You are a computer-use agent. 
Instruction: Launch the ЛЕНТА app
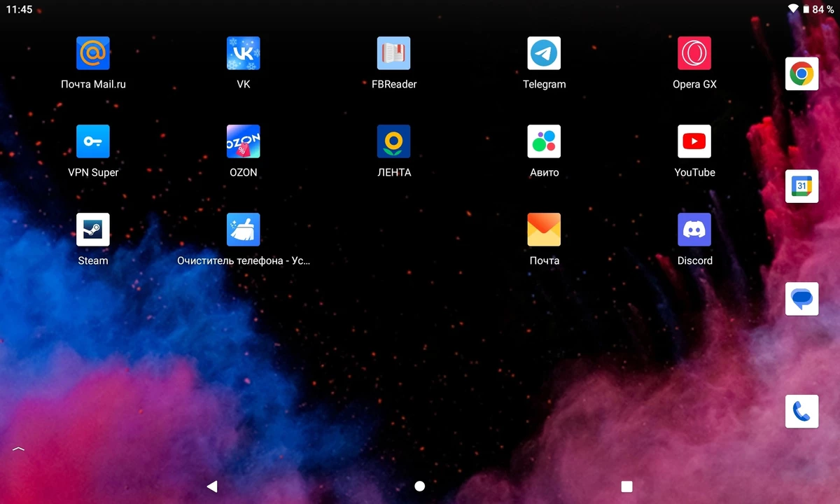394,142
